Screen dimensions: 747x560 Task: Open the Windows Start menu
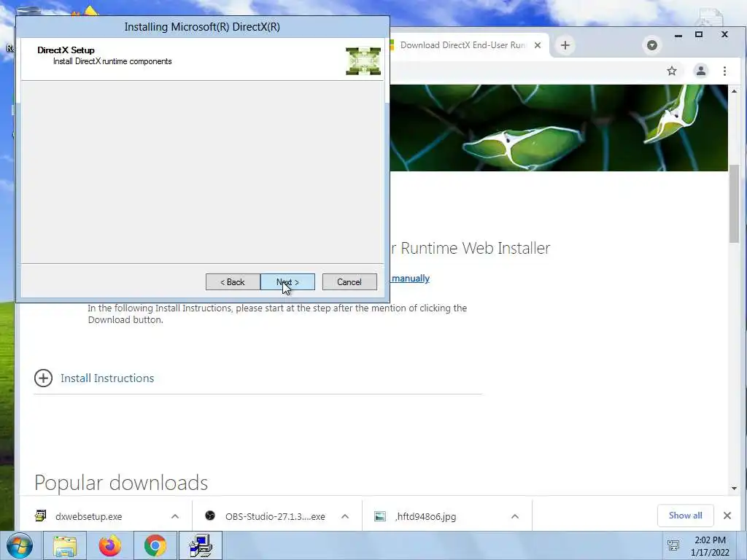coord(20,545)
